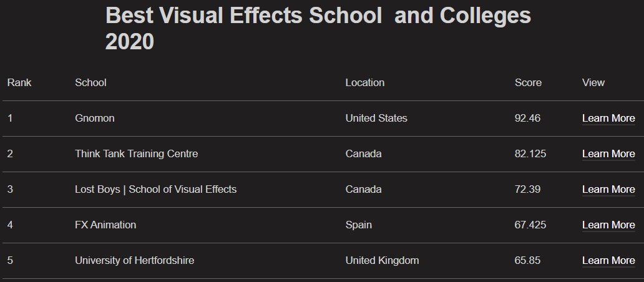Click the Spain location cell
644x282 pixels.
[x=359, y=225]
